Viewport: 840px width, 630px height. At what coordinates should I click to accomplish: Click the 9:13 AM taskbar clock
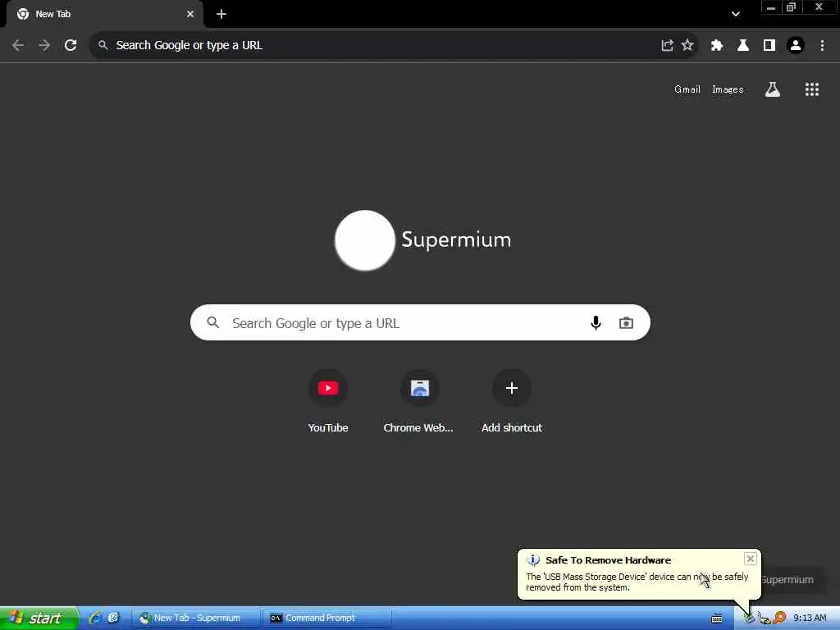[x=810, y=618]
